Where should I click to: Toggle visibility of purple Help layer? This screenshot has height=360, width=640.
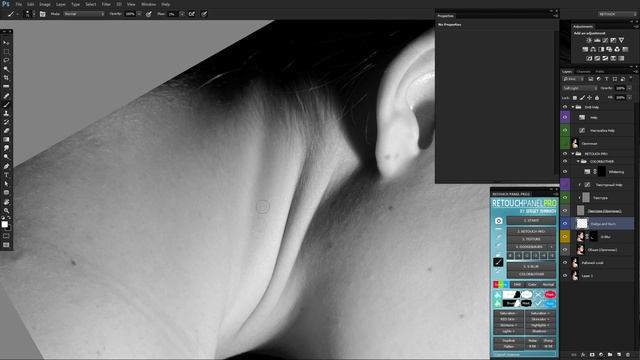click(565, 117)
